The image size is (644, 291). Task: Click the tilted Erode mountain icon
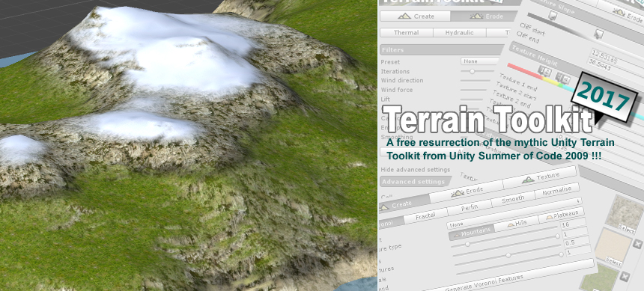click(x=458, y=193)
